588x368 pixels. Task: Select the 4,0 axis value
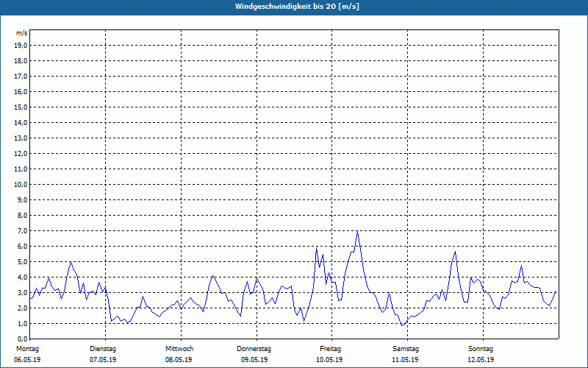pos(22,277)
